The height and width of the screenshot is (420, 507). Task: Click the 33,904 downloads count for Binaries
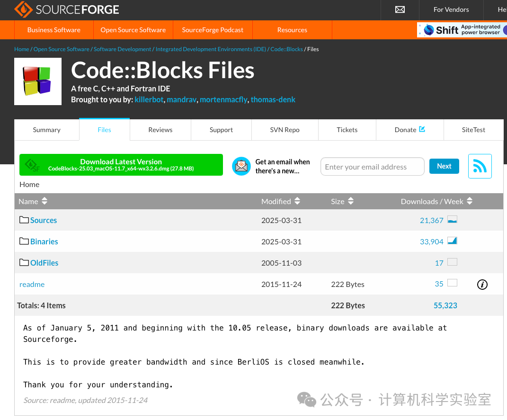click(431, 241)
